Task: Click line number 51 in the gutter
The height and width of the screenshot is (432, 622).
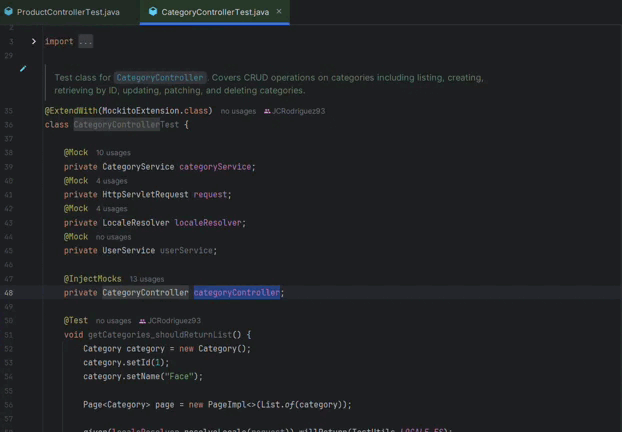Action: (x=9, y=335)
